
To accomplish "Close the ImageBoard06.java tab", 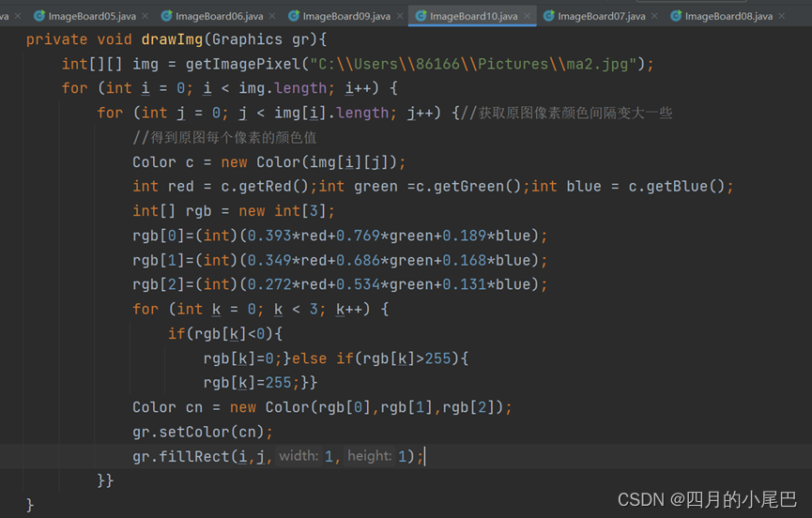I will click(271, 16).
